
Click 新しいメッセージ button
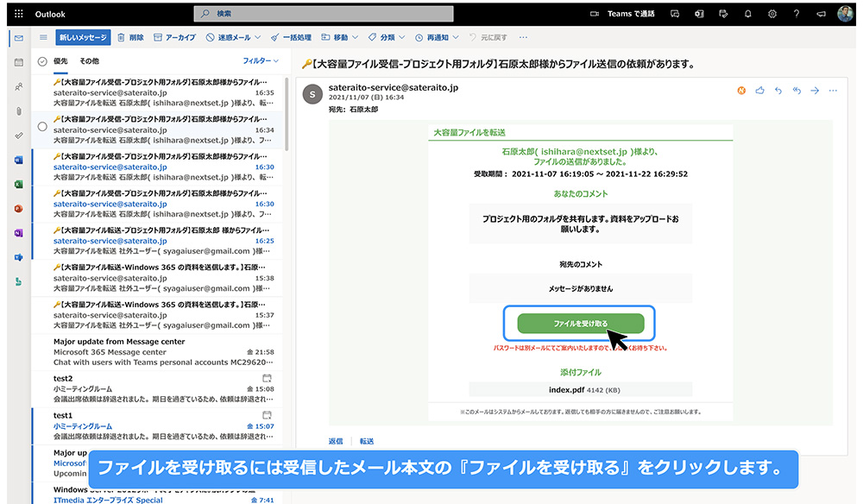[83, 37]
